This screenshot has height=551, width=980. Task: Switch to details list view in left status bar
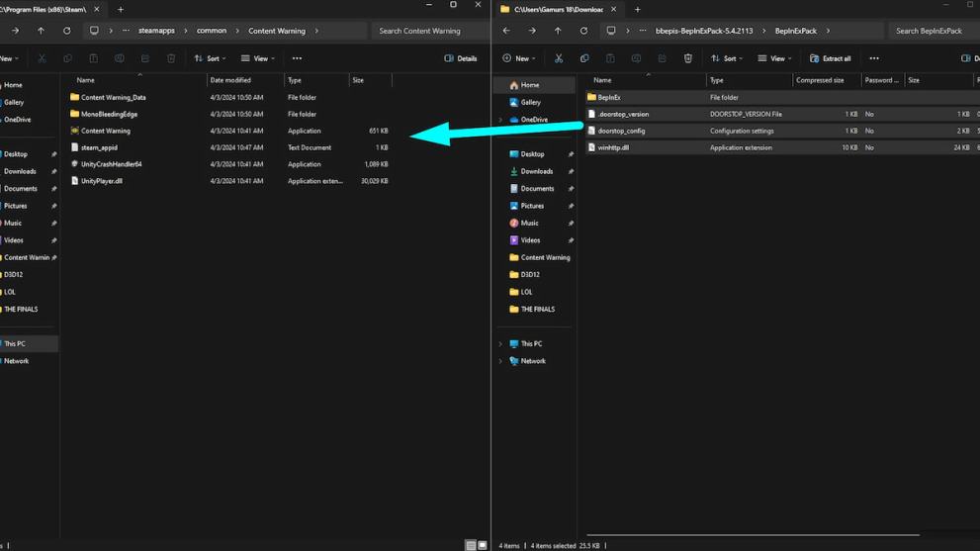471,545
